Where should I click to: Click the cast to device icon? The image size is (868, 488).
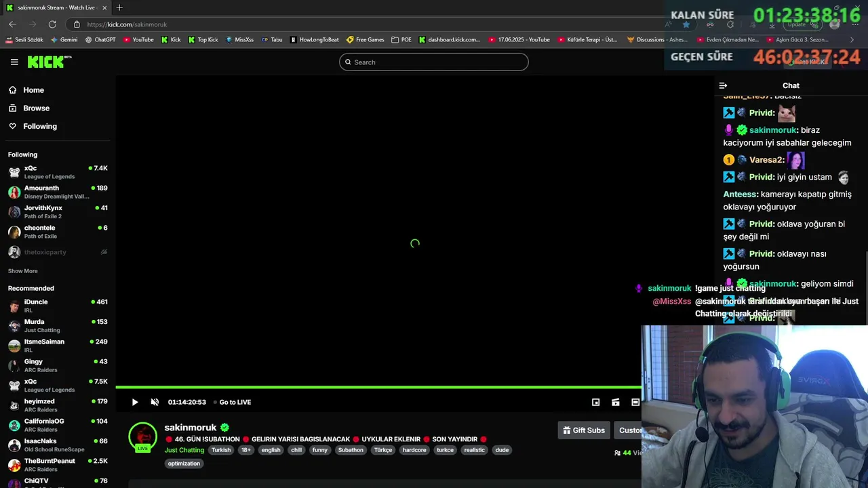tap(616, 402)
